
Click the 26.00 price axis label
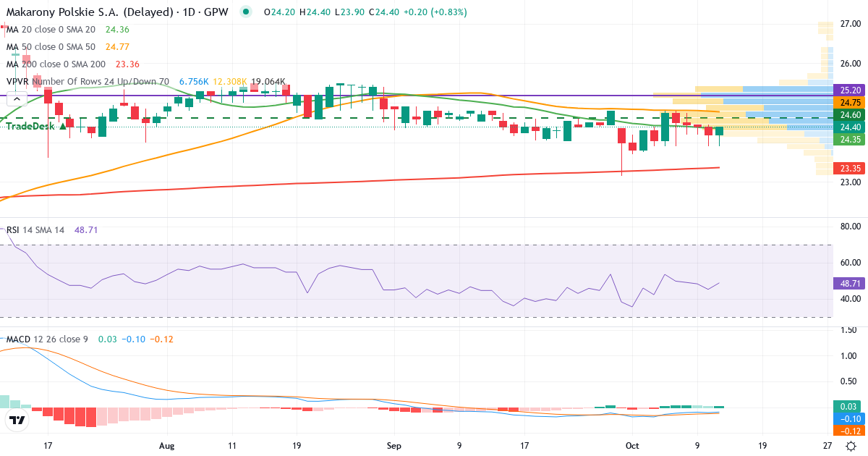tap(850, 63)
